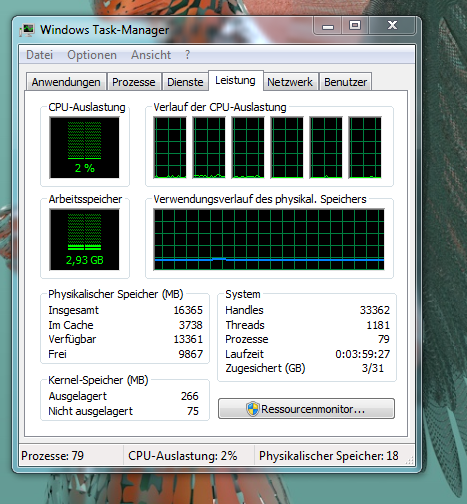Open the Optionen menu

[x=92, y=55]
